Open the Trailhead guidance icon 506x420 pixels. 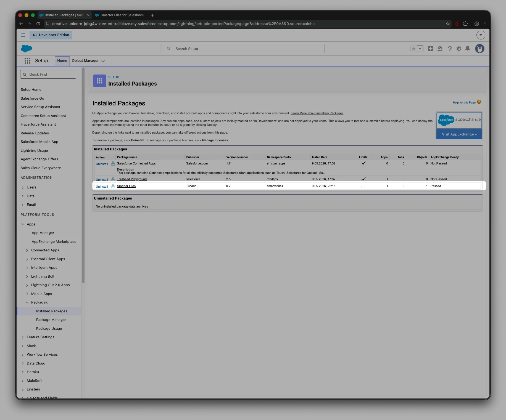point(440,49)
